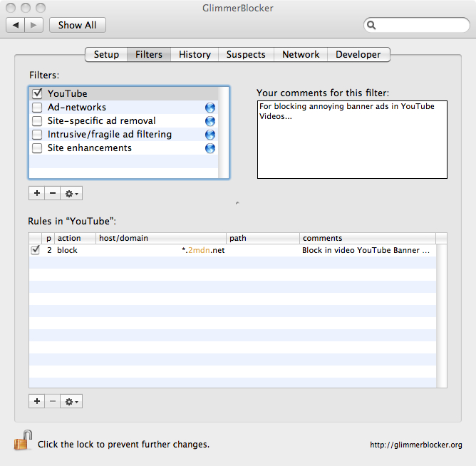Open the History tab

[x=195, y=54]
